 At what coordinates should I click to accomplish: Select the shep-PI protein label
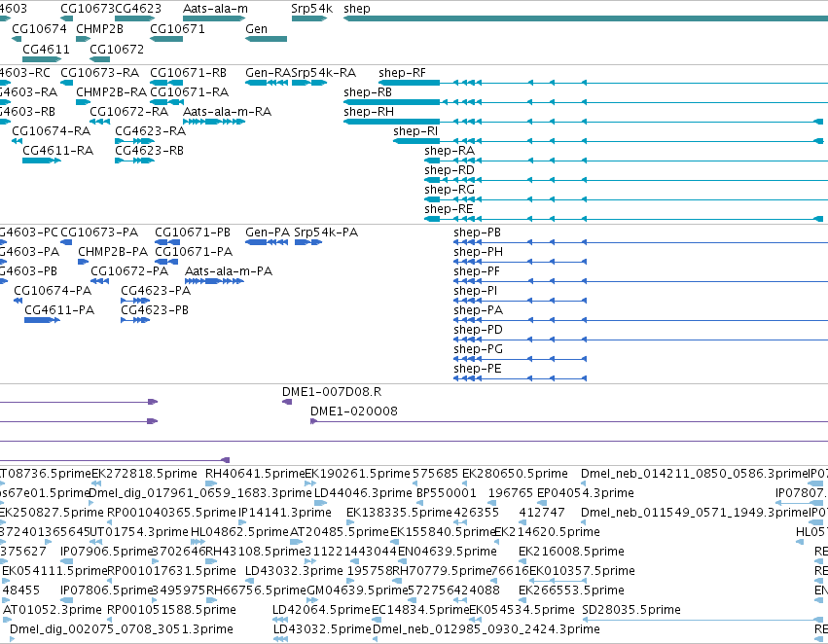click(x=475, y=292)
